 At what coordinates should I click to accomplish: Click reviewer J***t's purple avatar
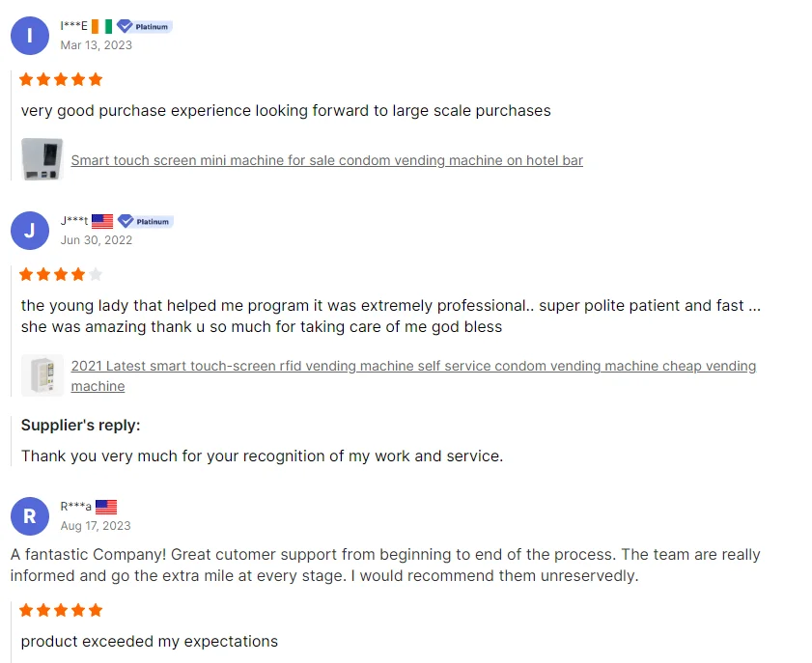(x=29, y=231)
